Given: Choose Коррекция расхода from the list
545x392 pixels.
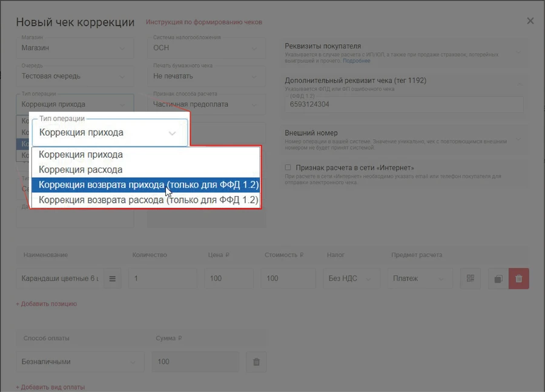Looking at the screenshot, I should coord(81,170).
